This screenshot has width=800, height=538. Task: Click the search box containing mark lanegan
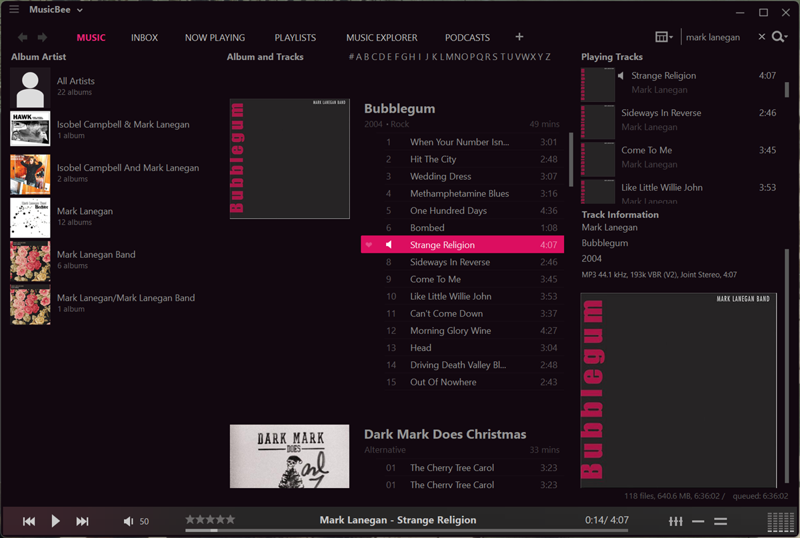point(717,37)
